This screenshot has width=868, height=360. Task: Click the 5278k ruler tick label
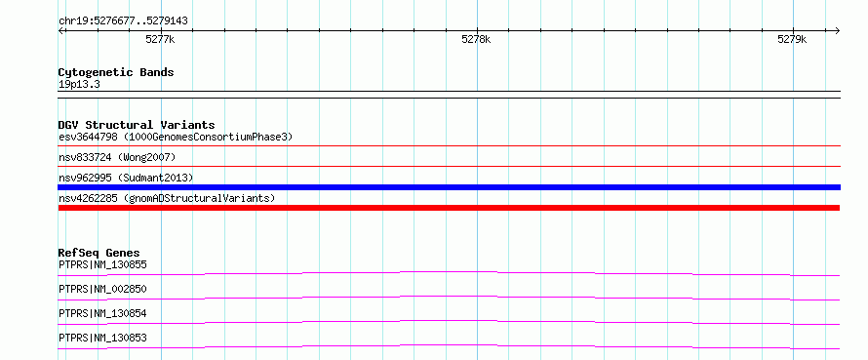coord(476,39)
